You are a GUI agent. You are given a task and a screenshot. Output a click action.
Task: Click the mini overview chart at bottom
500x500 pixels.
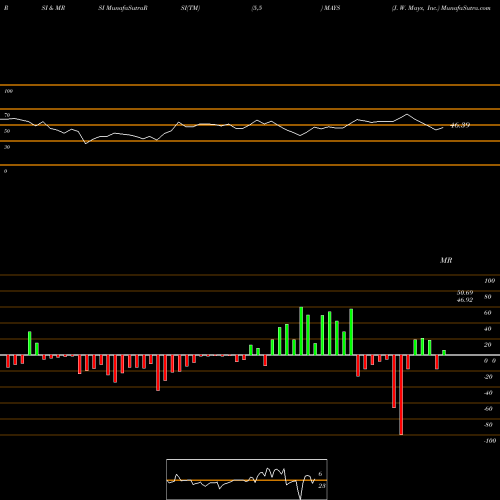(x=247, y=479)
